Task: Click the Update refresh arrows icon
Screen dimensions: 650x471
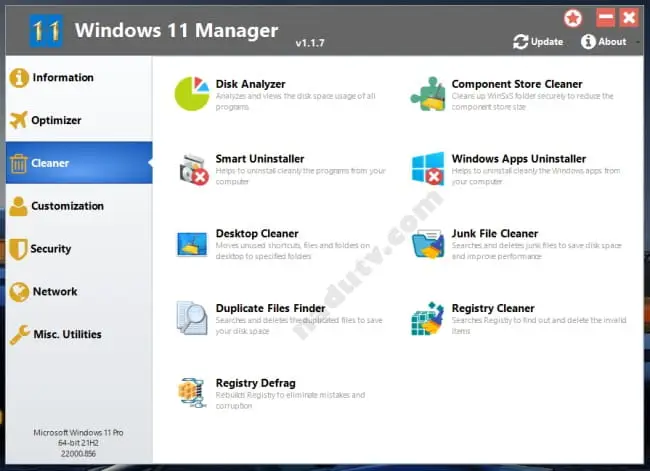Action: click(521, 42)
